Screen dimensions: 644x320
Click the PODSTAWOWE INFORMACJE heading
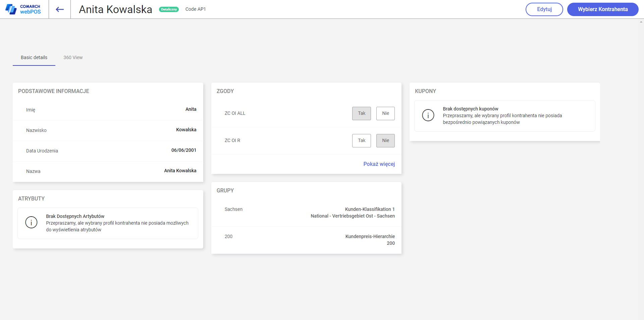tap(54, 91)
